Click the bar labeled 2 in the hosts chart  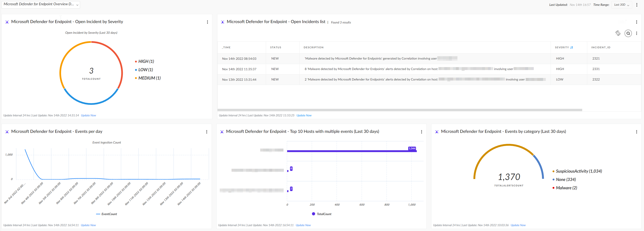[x=288, y=191]
